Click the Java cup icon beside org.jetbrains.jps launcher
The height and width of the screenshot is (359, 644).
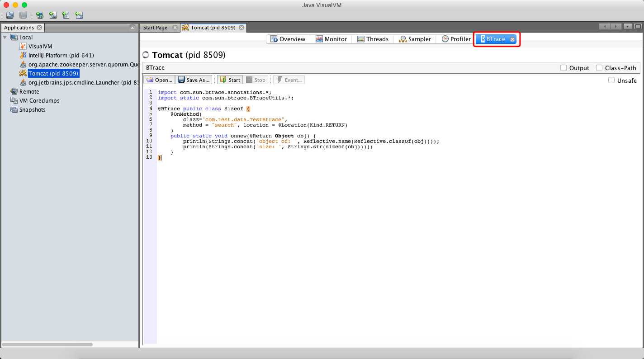[x=23, y=82]
